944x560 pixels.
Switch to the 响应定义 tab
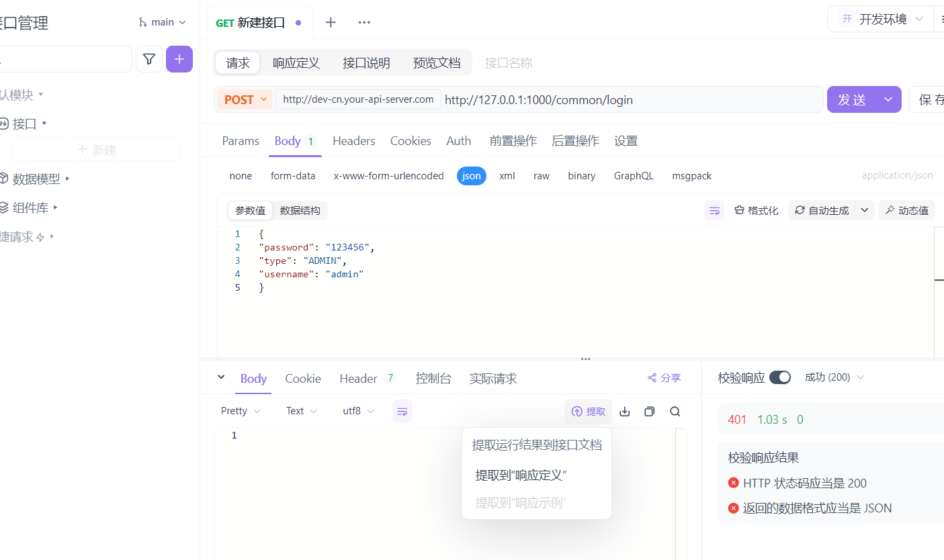(x=296, y=63)
